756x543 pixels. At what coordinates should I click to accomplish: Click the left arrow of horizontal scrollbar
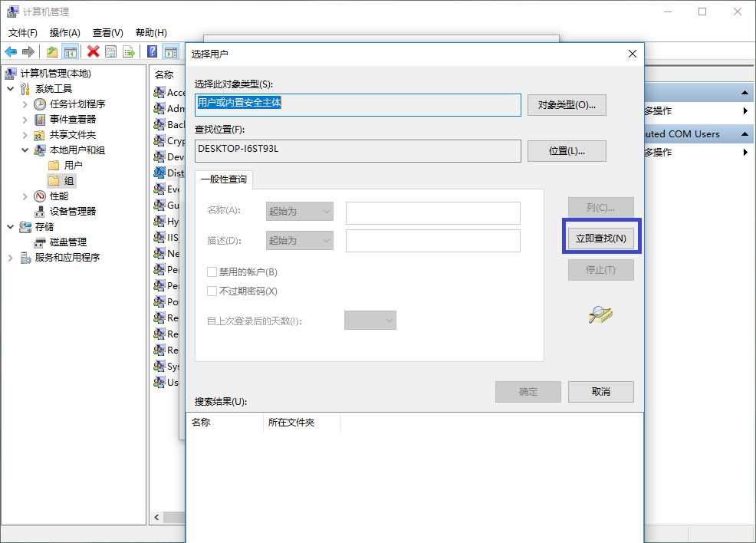[156, 518]
